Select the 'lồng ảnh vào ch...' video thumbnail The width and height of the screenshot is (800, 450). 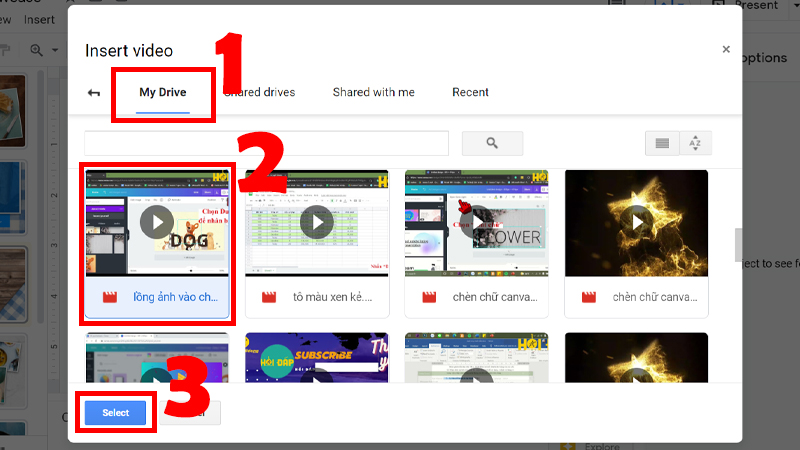click(157, 223)
